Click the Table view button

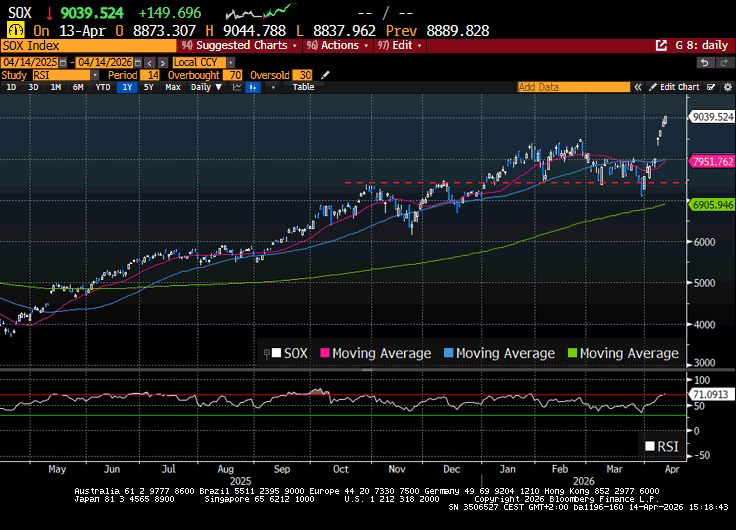(x=303, y=87)
